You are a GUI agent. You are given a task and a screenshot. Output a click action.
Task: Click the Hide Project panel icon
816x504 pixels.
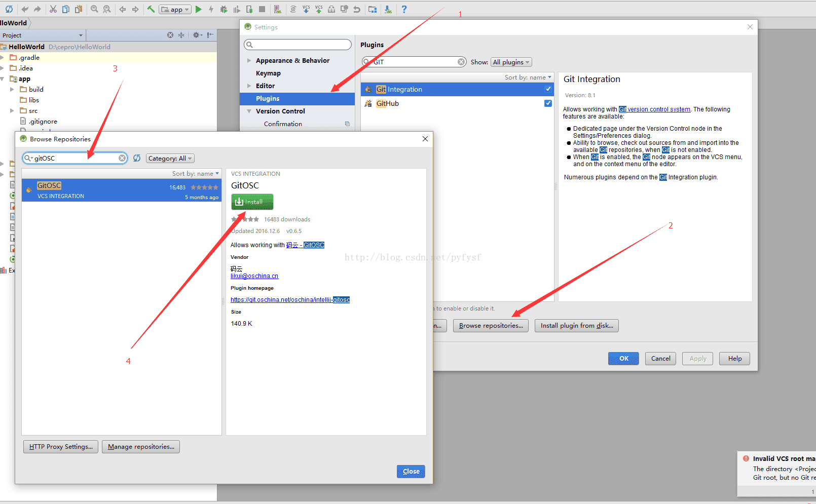[x=210, y=35]
